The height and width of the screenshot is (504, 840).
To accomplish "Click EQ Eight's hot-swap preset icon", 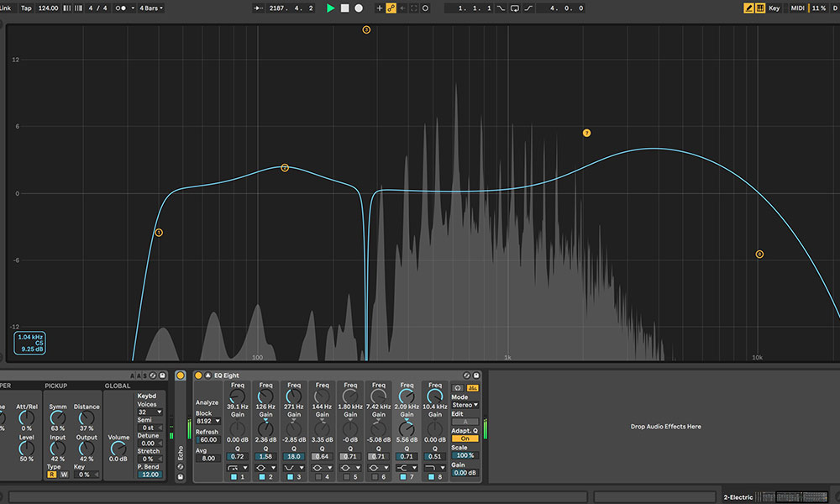I will tap(465, 375).
